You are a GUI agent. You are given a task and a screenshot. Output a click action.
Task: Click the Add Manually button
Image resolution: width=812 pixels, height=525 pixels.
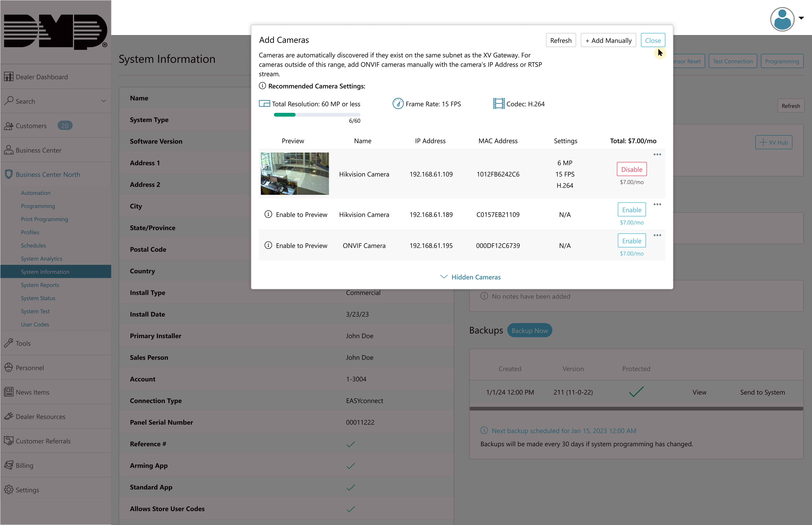pos(608,40)
